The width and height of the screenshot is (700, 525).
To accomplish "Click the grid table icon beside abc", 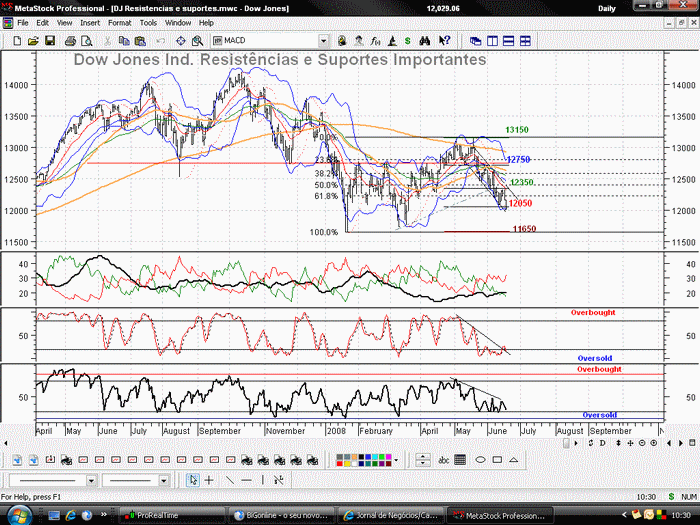I will click(x=460, y=460).
